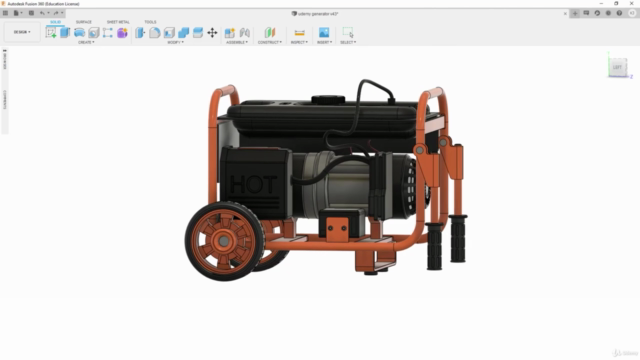Switch to the SURFACE tab
This screenshot has width=640, height=360.
84,22
